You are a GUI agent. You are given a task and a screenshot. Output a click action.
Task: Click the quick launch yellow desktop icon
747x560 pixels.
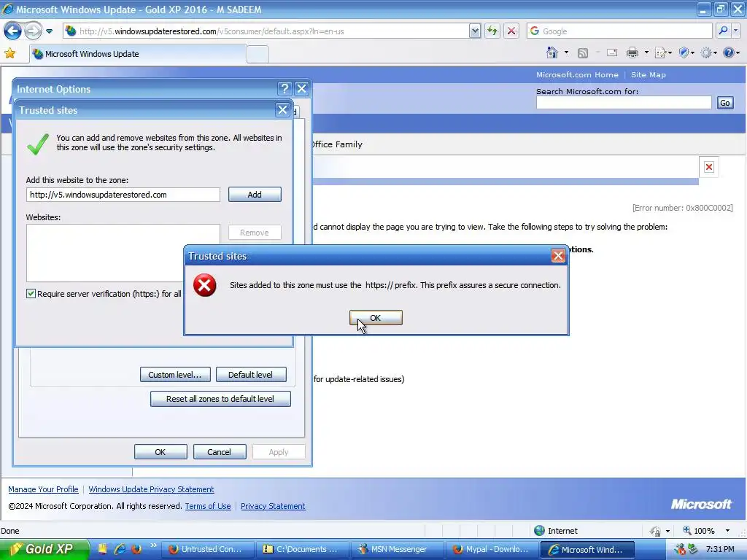(102, 549)
